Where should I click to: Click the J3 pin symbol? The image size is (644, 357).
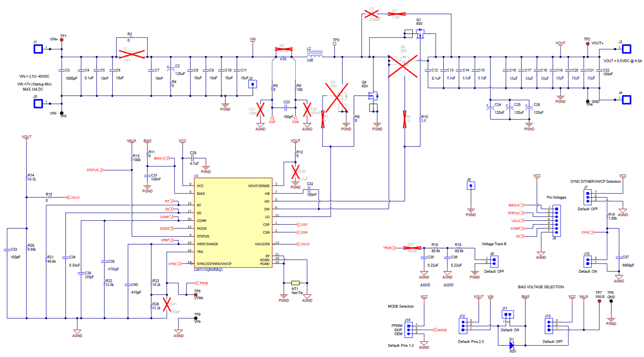(x=253, y=84)
